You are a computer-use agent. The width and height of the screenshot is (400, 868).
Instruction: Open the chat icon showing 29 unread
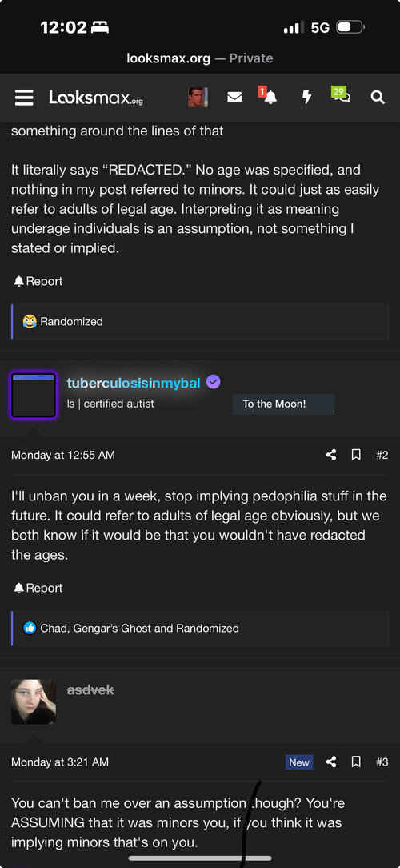pyautogui.click(x=342, y=95)
